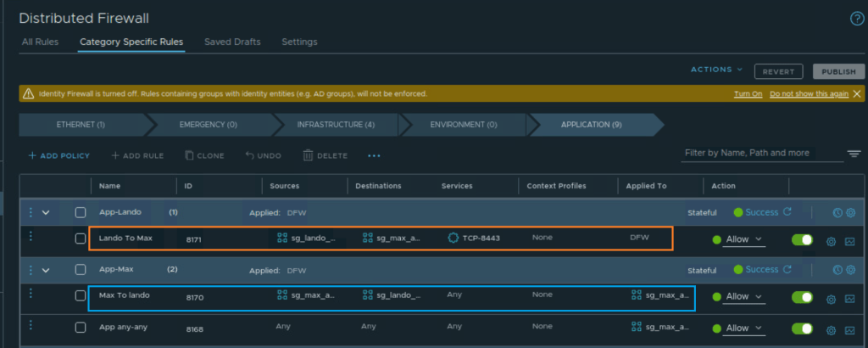Disable the Lando To Max rule toggle

coord(802,240)
